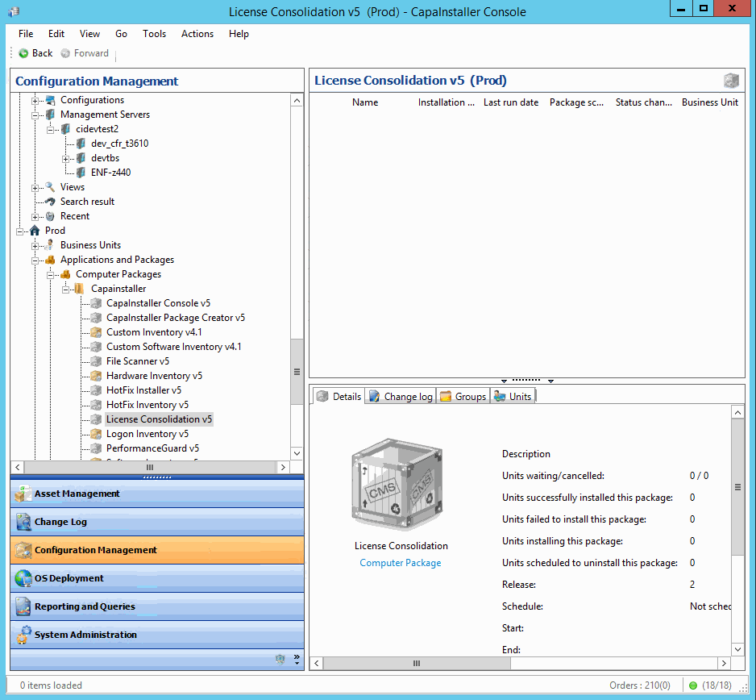Click the cidevtest2 server icon
This screenshot has width=756, height=700.
[65, 129]
